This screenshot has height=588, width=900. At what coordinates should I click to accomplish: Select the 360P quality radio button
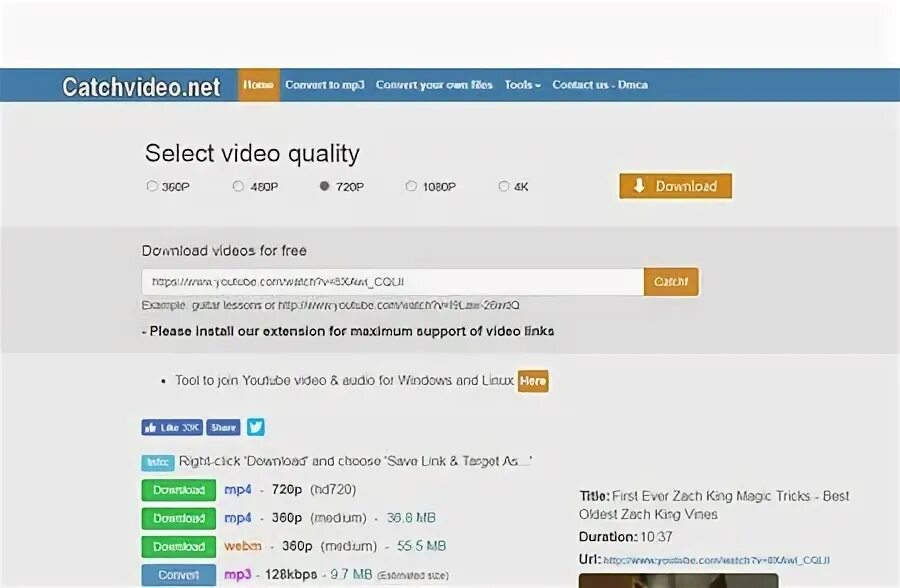(x=152, y=185)
